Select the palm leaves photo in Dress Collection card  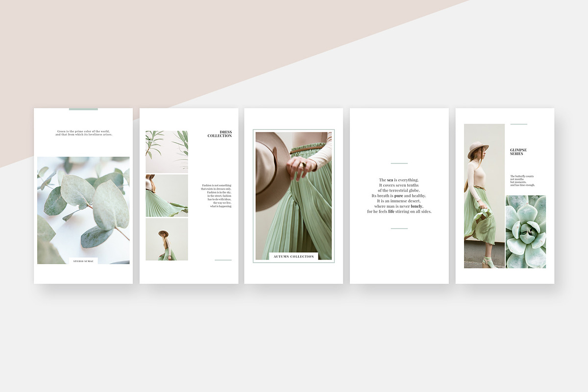[x=167, y=152]
